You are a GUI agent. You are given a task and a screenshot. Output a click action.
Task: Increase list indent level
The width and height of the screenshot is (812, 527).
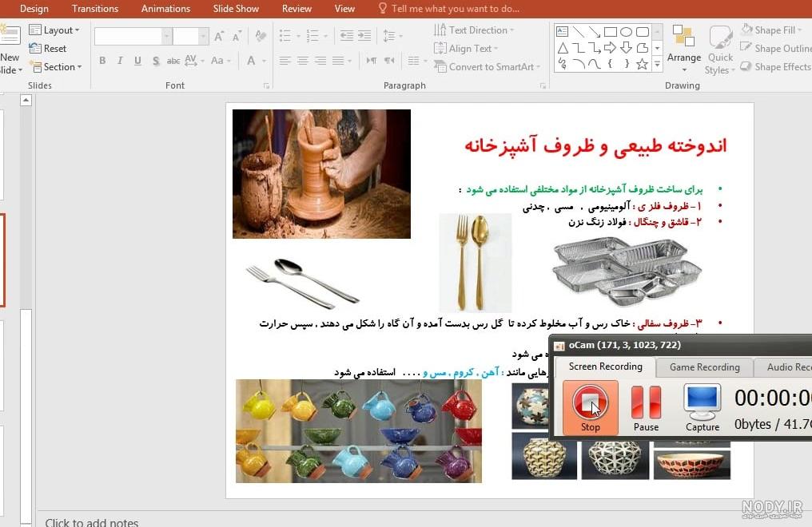coord(364,36)
